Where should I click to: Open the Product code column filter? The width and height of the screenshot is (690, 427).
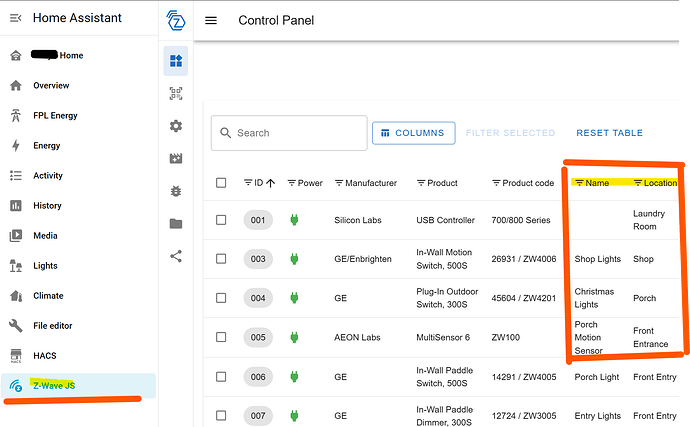click(497, 183)
